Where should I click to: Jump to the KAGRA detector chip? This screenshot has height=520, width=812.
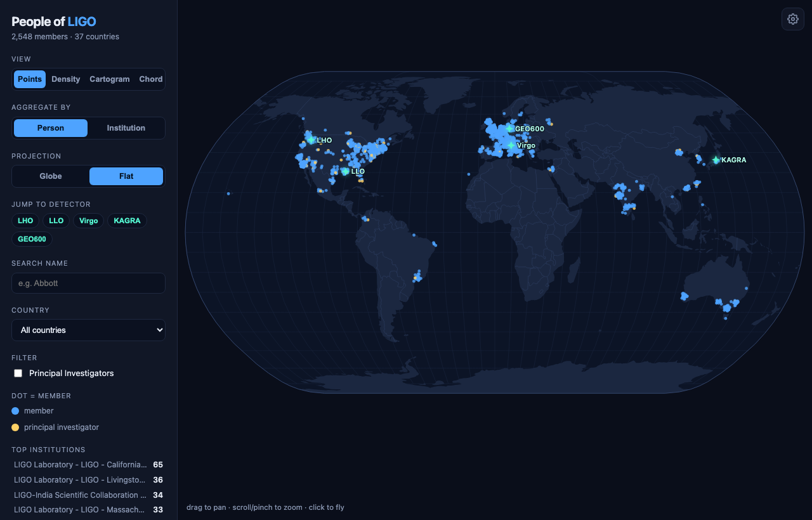pos(128,221)
